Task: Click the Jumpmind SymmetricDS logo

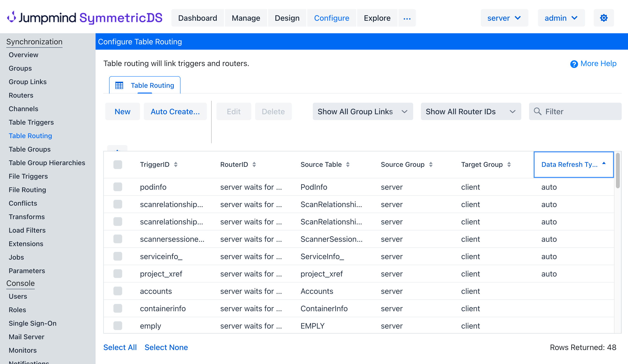Action: tap(84, 18)
